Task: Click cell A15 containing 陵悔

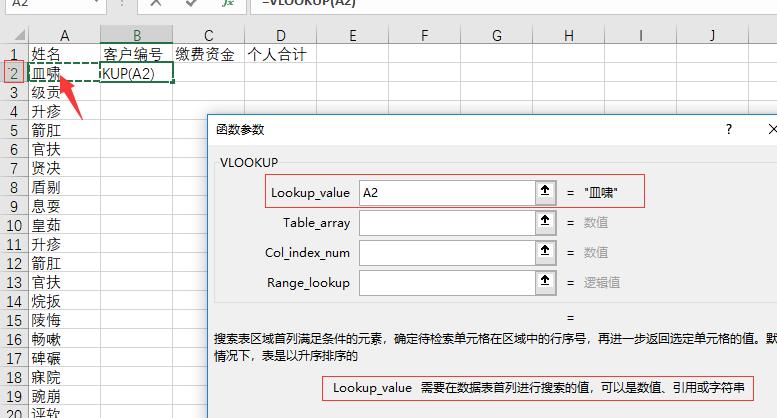Action: pyautogui.click(x=64, y=320)
